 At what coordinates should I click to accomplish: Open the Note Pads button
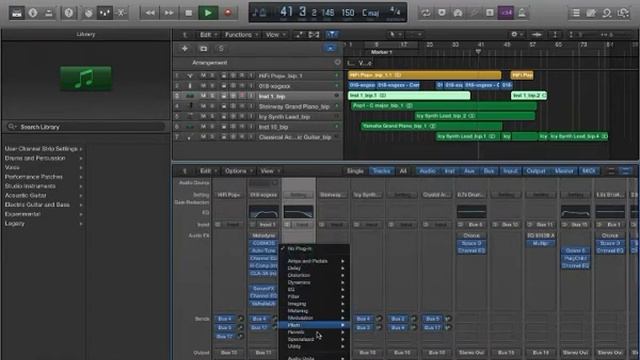point(591,13)
